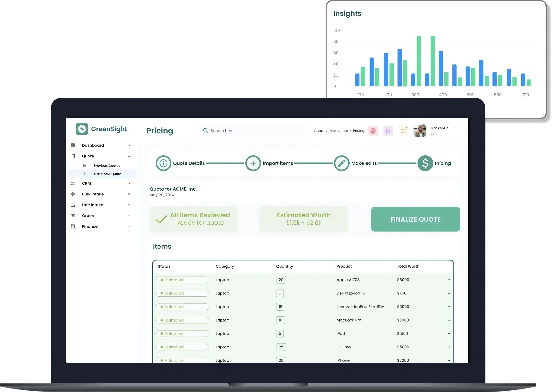Click the ellipsis menu for Apple A1708 row

point(448,279)
